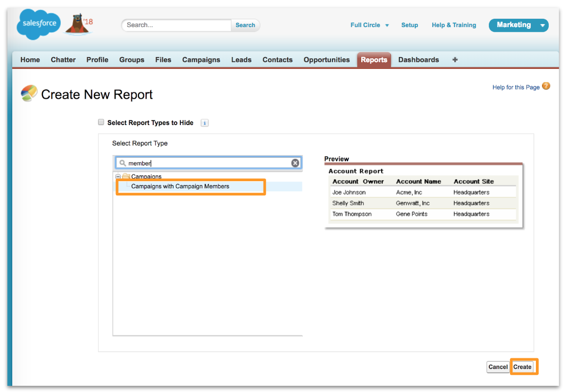Viewport: 565px width, 392px height.
Task: Click the Salesforce cloud logo
Action: [x=39, y=24]
